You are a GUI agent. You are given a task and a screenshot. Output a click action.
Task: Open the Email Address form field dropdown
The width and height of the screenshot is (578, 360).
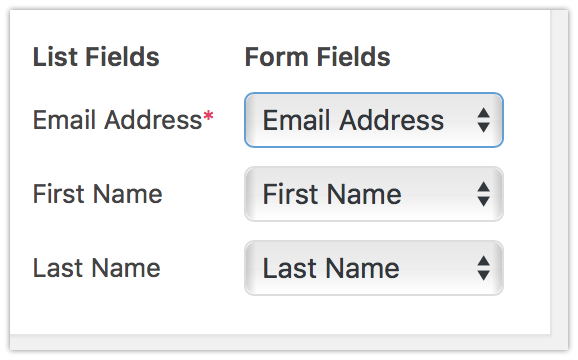(x=374, y=120)
